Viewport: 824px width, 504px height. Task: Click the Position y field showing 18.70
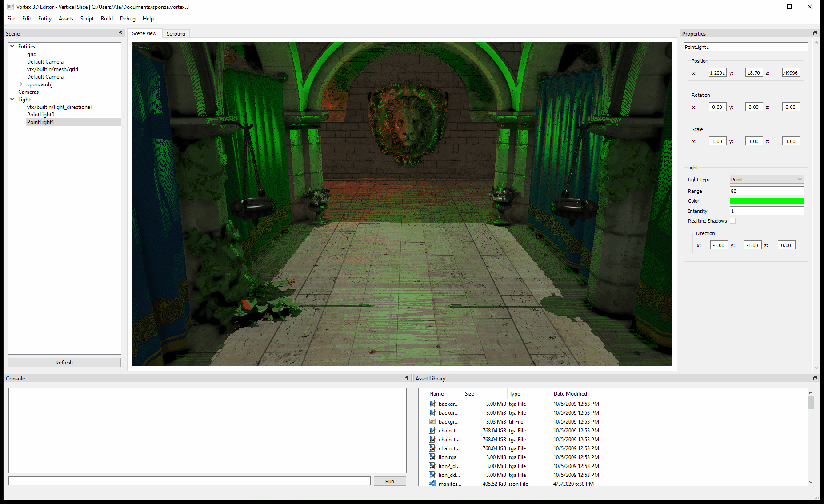click(x=754, y=73)
